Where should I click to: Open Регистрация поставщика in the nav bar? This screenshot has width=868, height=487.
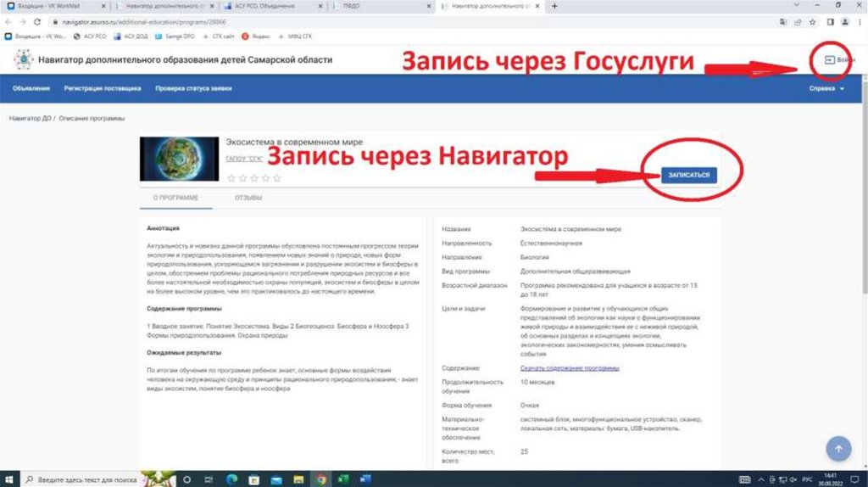[x=103, y=88]
